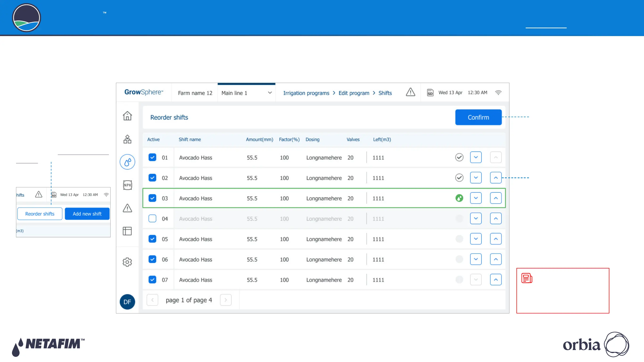Click the warning triangle in top bar
This screenshot has height=362, width=644.
[x=410, y=92]
